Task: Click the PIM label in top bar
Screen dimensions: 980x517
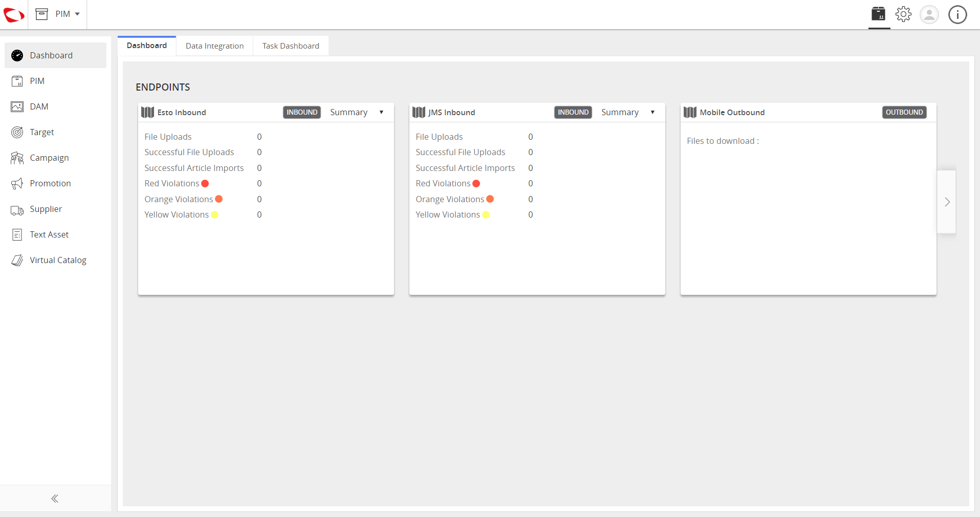Action: point(63,14)
